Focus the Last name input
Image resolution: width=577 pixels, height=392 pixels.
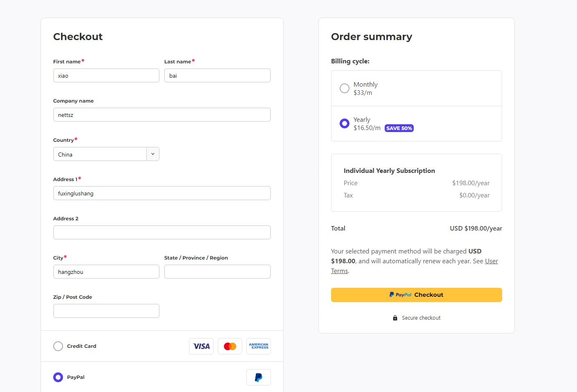pyautogui.click(x=217, y=76)
